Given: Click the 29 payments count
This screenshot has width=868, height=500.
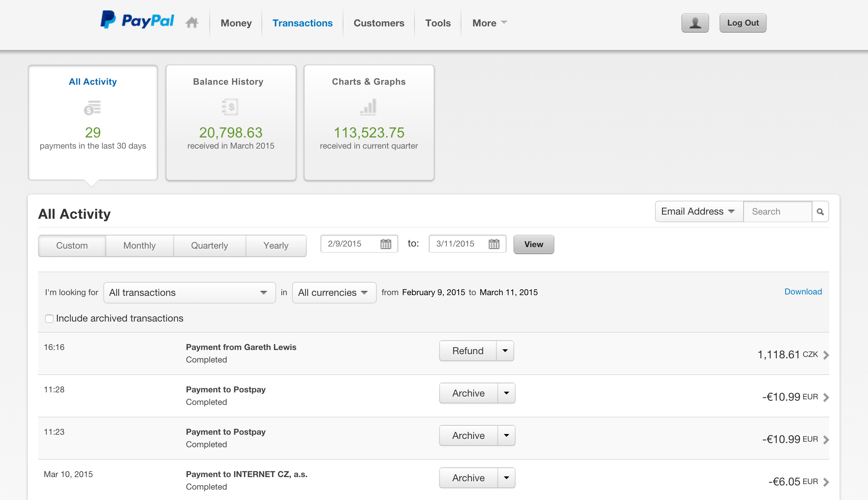Looking at the screenshot, I should (93, 133).
